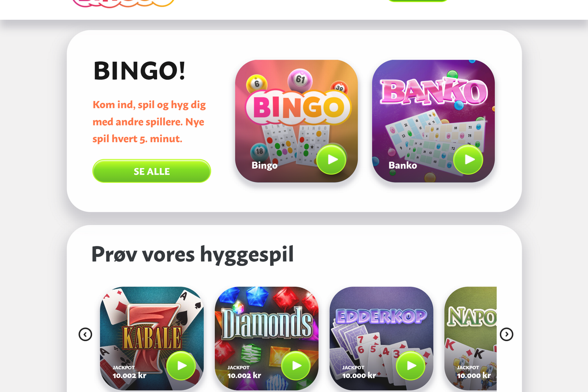The image size is (588, 392).
Task: Open the Diamonds game thumbnail
Action: [266, 338]
